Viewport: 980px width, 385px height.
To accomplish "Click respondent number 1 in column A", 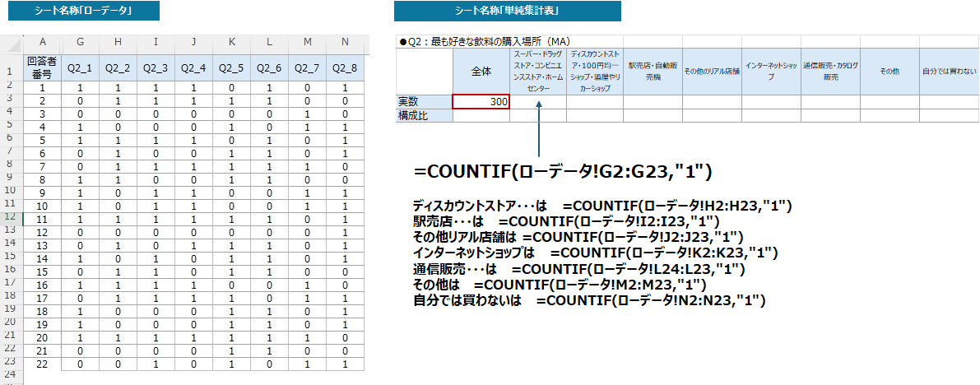I will point(43,88).
